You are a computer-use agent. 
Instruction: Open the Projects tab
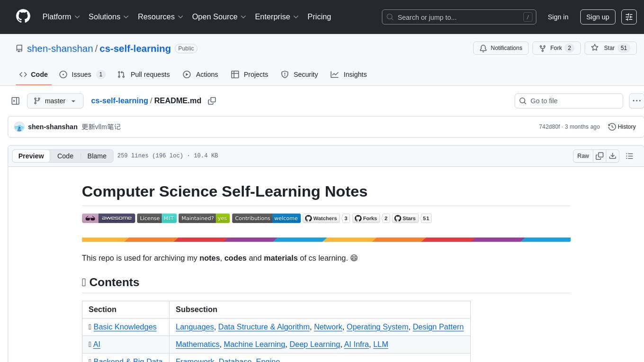tap(250, 74)
